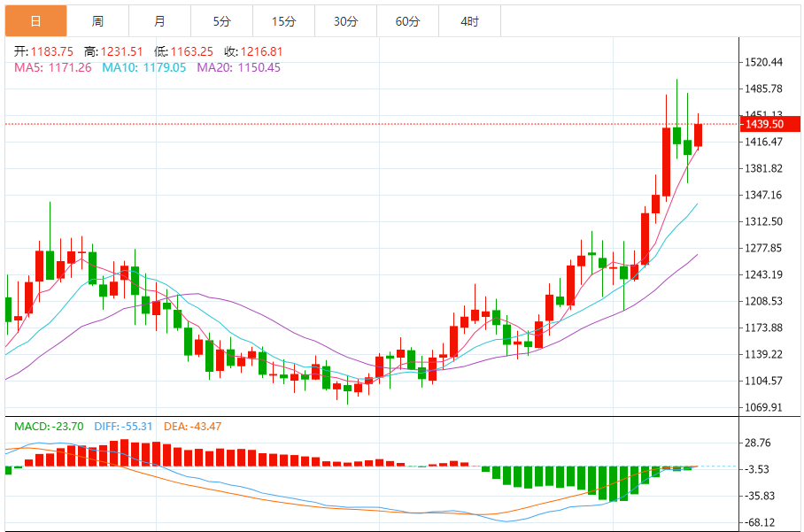This screenshot has height=532, width=804.
Task: Click the 28.76 MACD axis label
Action: click(x=759, y=443)
